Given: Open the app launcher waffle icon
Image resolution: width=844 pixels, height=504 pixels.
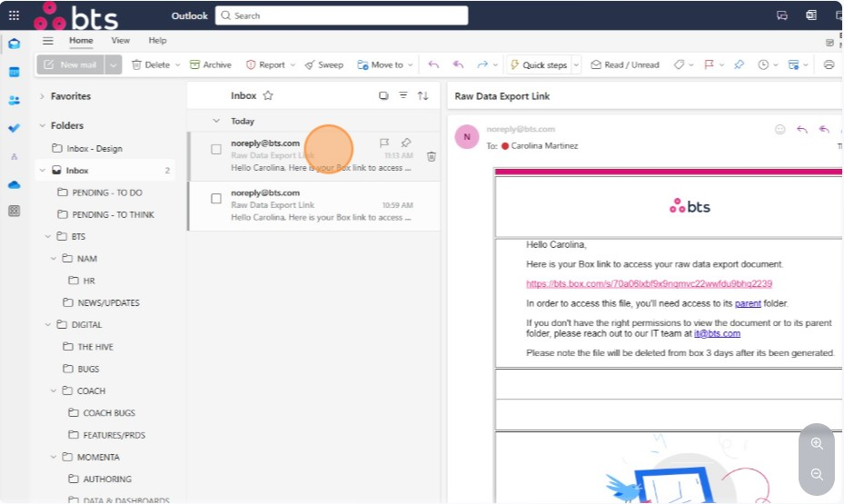Looking at the screenshot, I should pos(14,15).
